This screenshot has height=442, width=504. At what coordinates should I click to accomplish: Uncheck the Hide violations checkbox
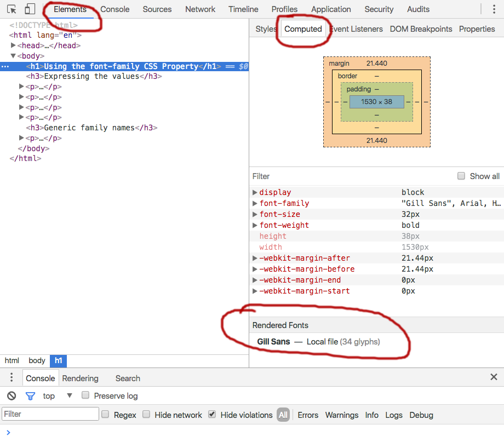(212, 415)
